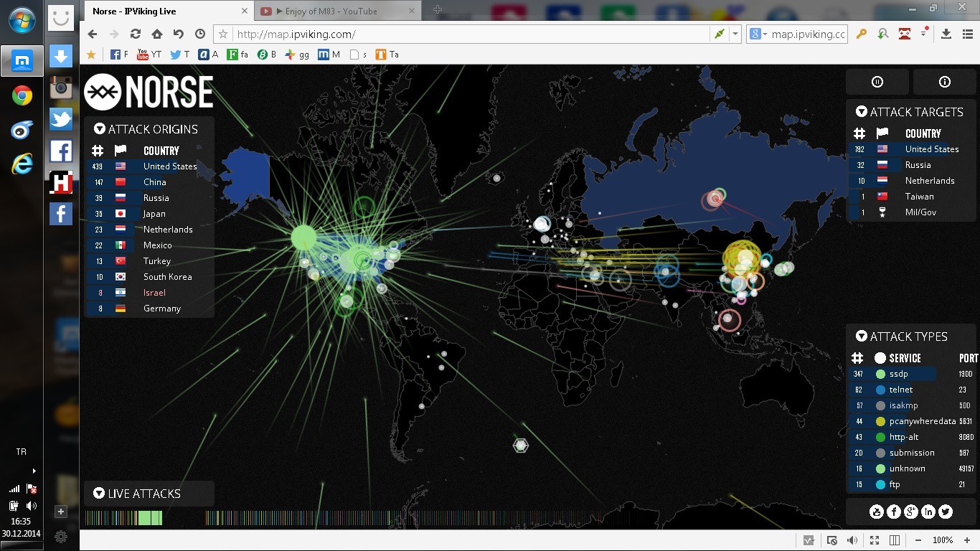Select Taiwan in Attack Targets

pos(913,197)
